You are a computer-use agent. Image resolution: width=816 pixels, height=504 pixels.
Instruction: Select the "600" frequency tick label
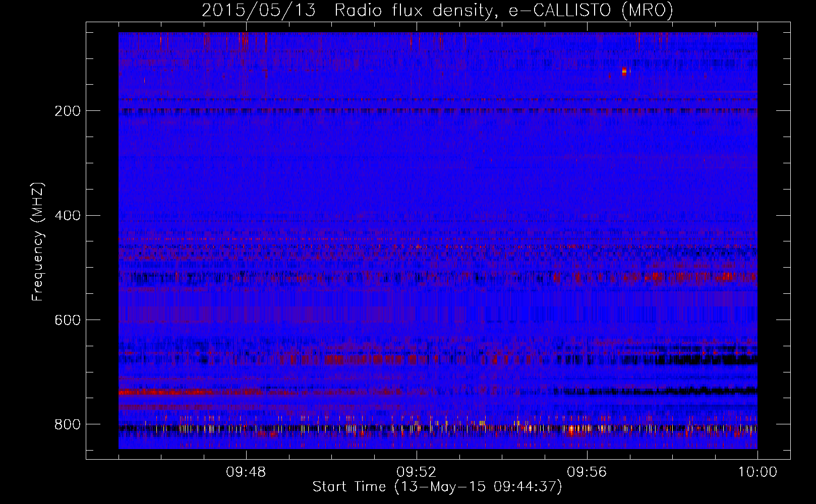coord(68,321)
